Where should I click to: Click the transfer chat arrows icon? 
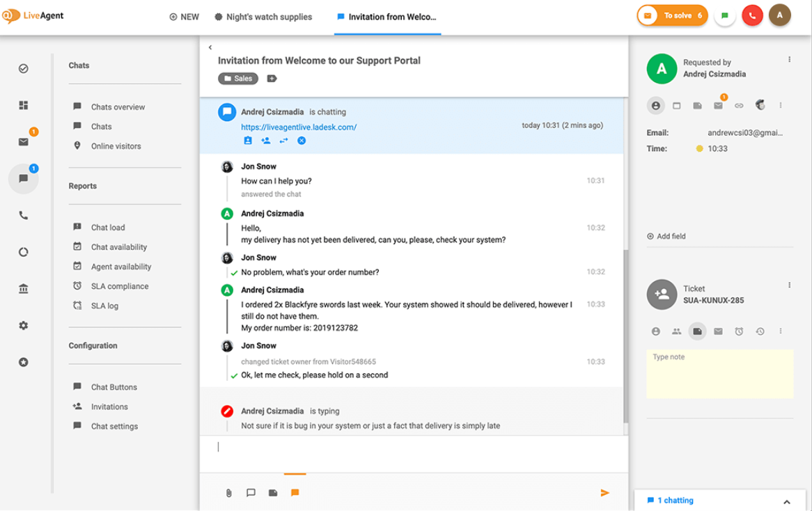283,141
